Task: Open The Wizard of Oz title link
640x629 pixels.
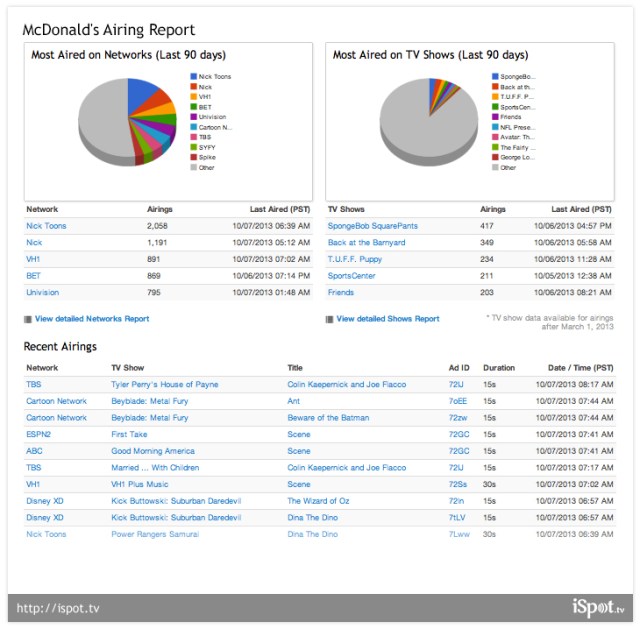Action: pyautogui.click(x=318, y=501)
